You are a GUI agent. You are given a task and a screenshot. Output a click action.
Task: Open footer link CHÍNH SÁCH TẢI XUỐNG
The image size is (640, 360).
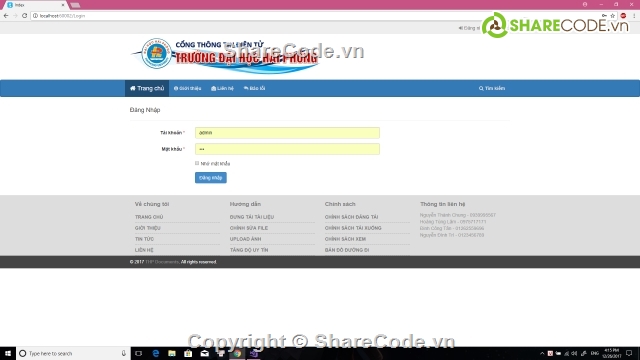(353, 228)
